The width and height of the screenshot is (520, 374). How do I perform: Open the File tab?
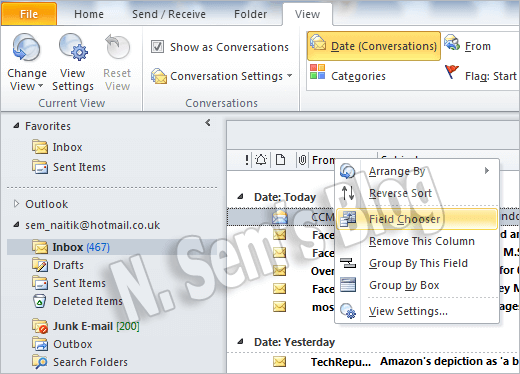tap(29, 14)
